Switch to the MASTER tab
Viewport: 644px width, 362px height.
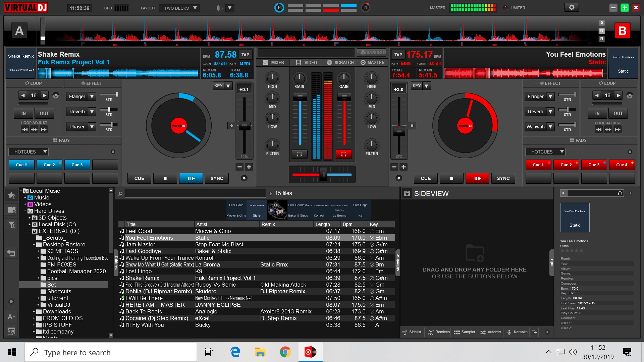click(373, 63)
